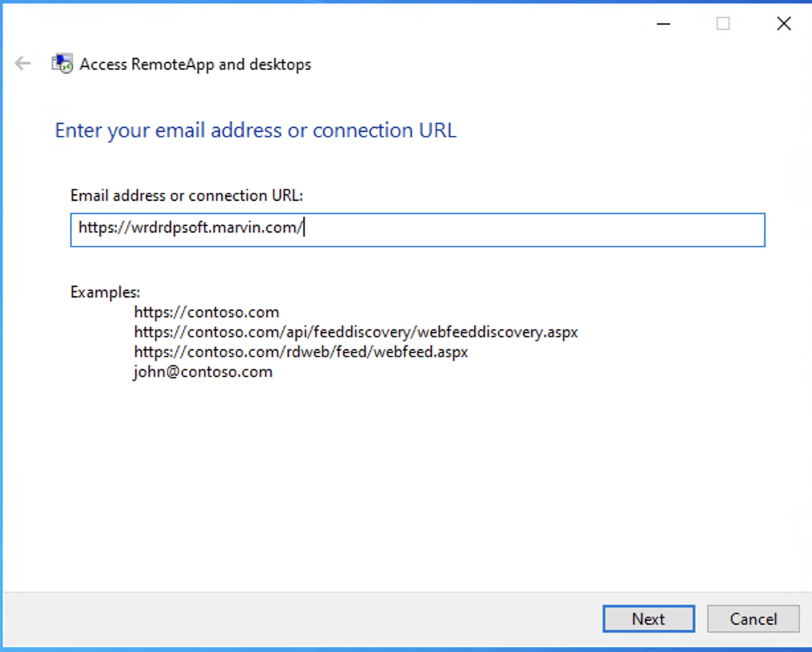The width and height of the screenshot is (812, 652).
Task: Click the webfeeddiscovery.aspx example URL
Action: 356,331
